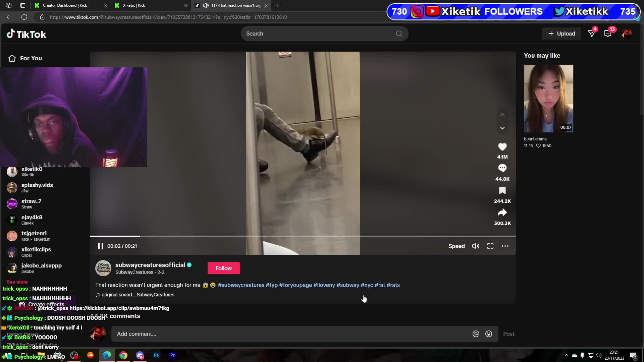Bookmark the video using the save icon

coord(502,191)
